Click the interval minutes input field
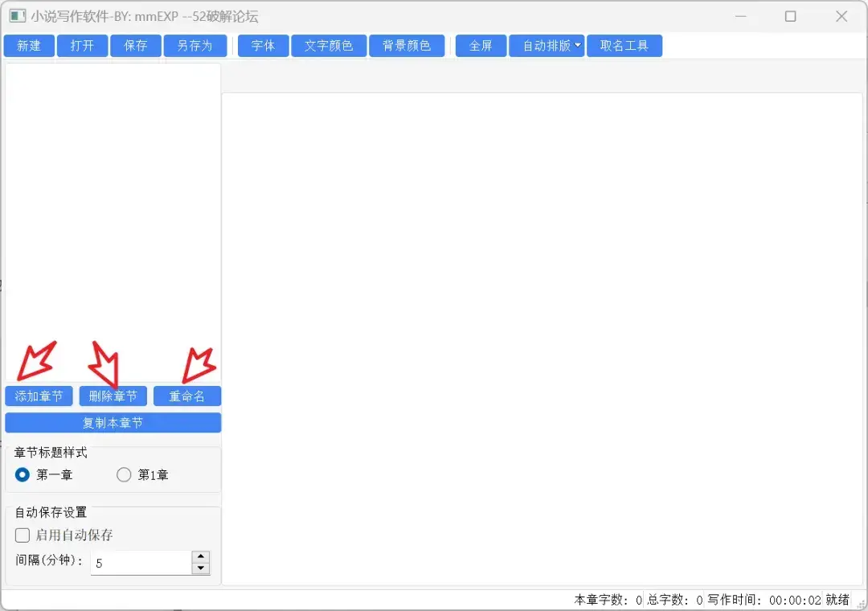Viewport: 868px width, 611px height. 141,563
